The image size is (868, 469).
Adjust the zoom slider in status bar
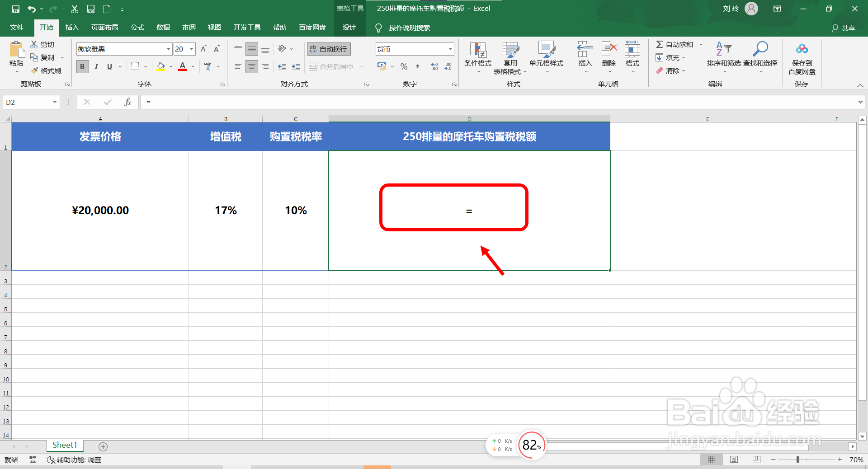pos(798,460)
